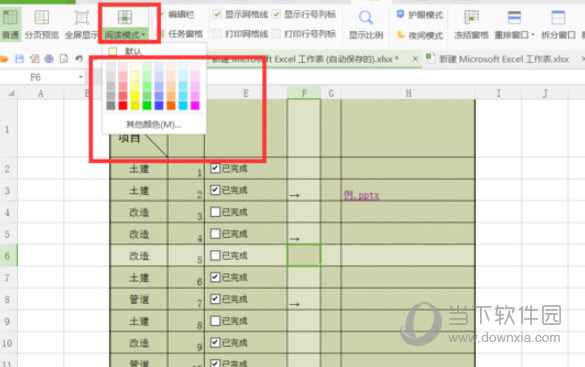This screenshot has height=367, width=585.
Task: Check 已完成 box in row 6
Action: coord(215,255)
